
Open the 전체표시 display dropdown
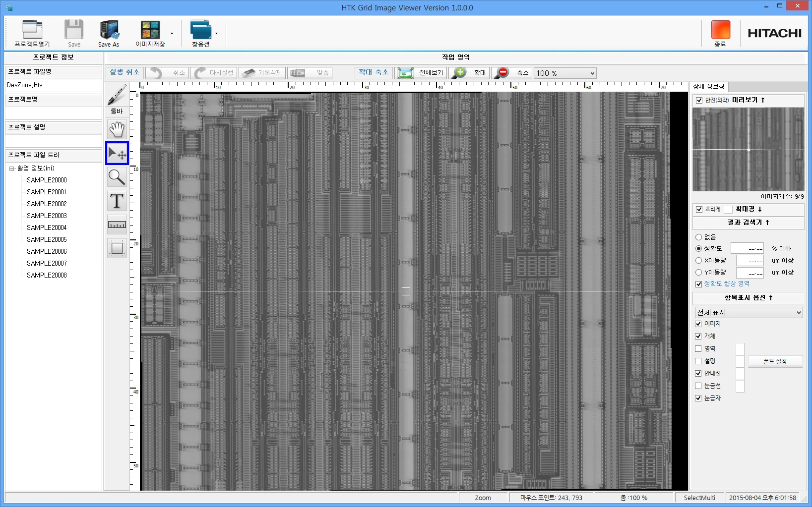point(749,313)
